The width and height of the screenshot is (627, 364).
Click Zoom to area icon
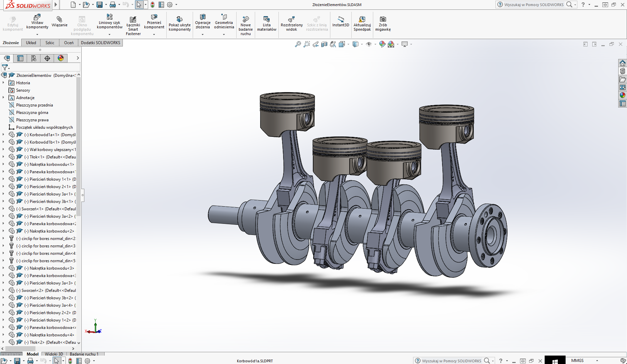tap(306, 44)
